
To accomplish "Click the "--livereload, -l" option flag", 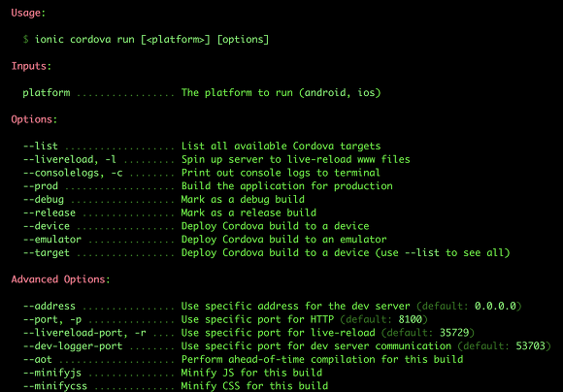I will (70, 159).
